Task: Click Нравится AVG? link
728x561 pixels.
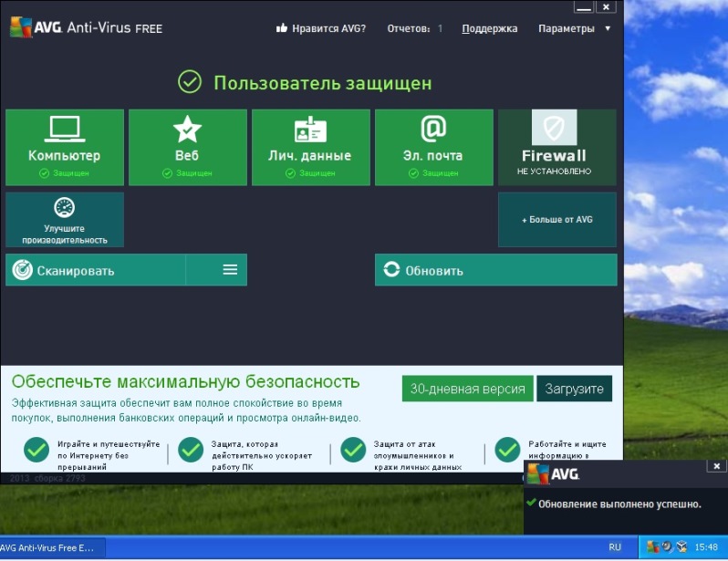Action: coord(328,29)
